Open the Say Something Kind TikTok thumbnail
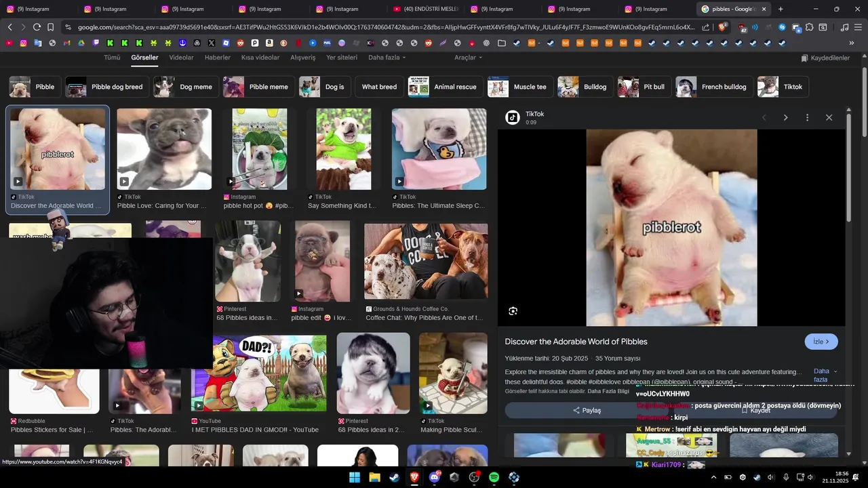The width and height of the screenshot is (868, 488). [x=344, y=149]
